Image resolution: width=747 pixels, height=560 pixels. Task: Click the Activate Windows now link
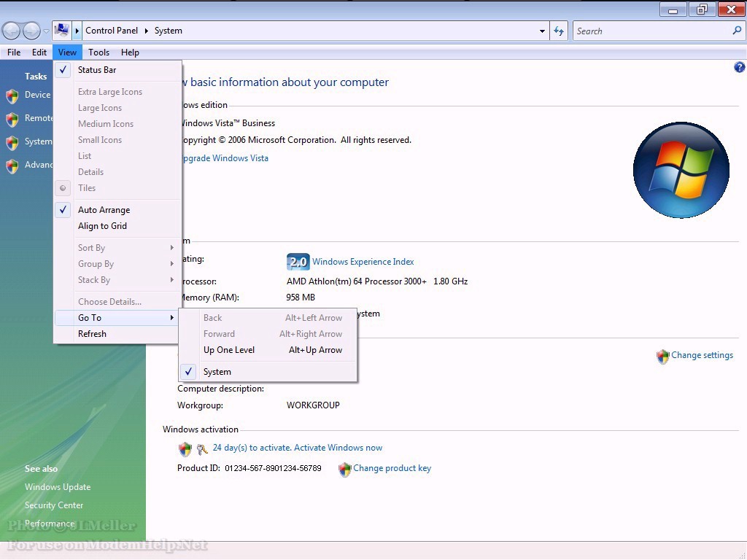click(338, 448)
